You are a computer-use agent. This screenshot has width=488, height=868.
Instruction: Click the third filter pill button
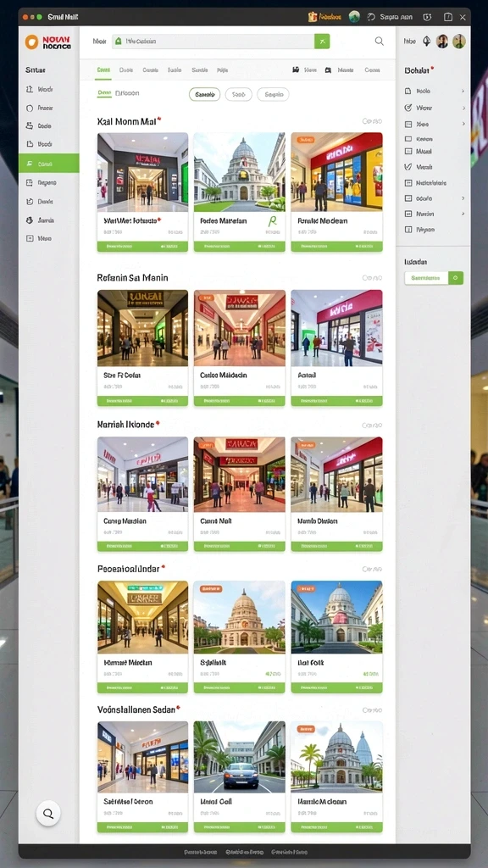274,95
